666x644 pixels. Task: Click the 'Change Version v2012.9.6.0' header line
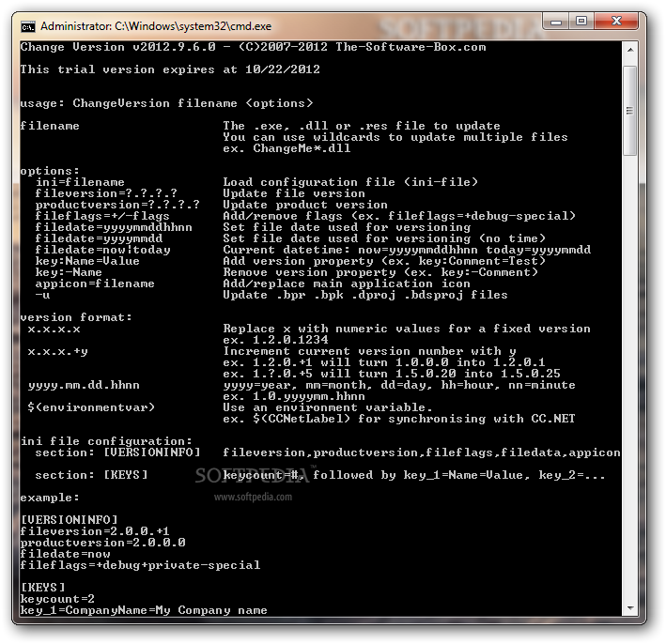pos(253,47)
